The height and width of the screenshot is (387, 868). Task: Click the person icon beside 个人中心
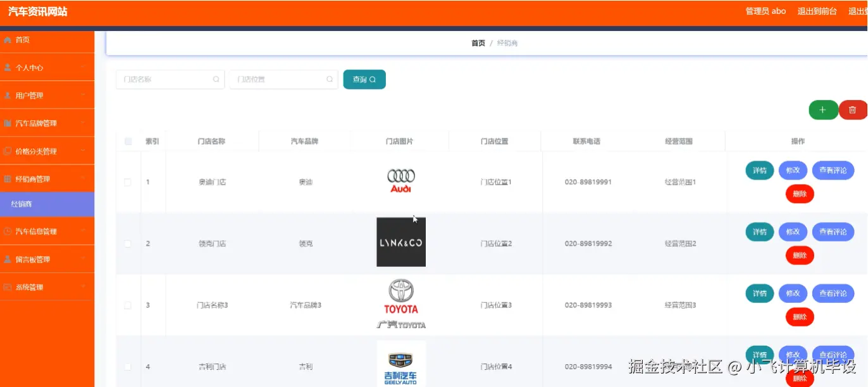click(x=8, y=68)
